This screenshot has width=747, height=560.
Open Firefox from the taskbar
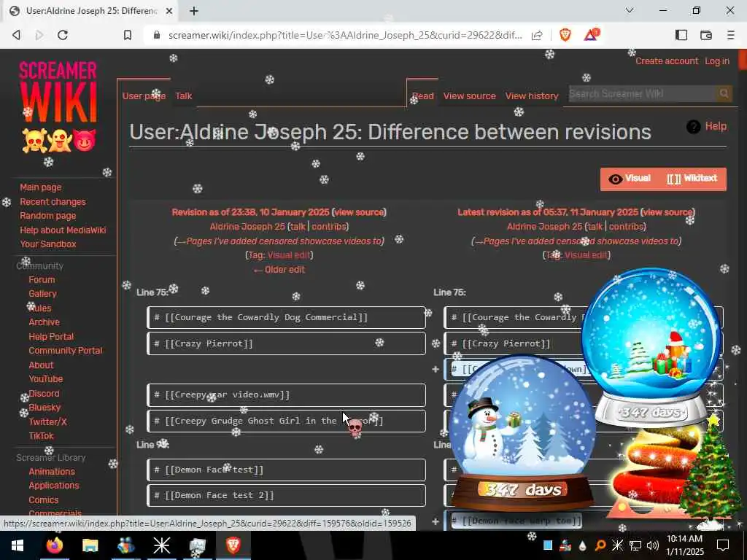click(x=54, y=545)
